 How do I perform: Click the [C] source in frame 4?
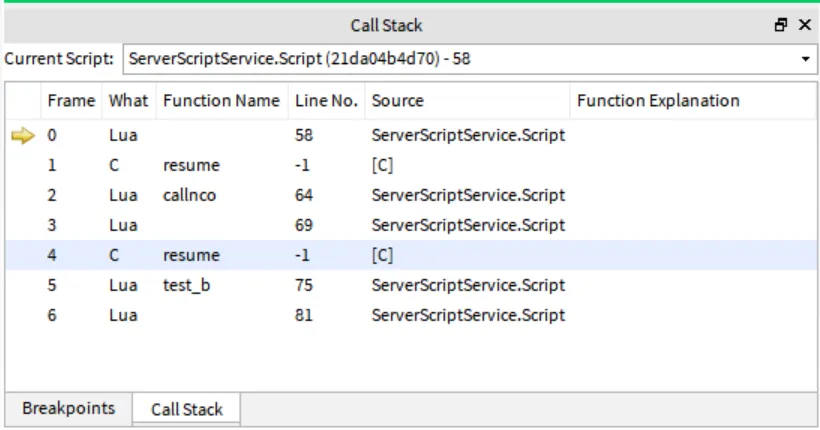click(x=382, y=255)
